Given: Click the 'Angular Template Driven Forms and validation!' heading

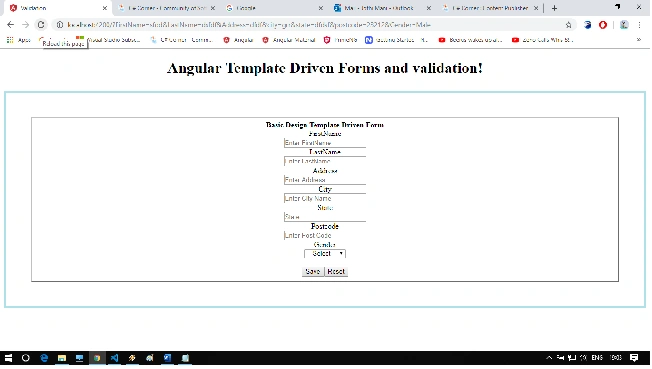Looking at the screenshot, I should click(325, 68).
